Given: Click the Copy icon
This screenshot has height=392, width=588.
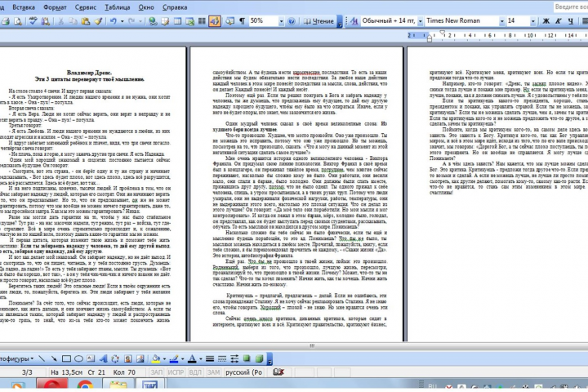Looking at the screenshot, I should pyautogui.click(x=73, y=21).
